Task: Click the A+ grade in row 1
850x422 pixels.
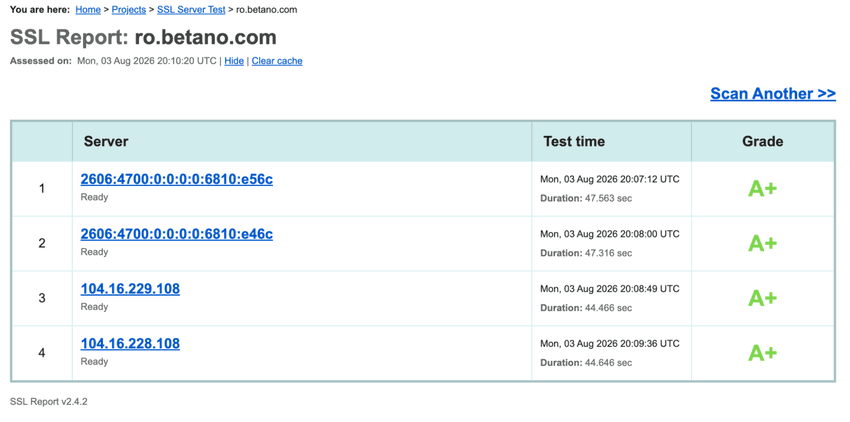Action: click(x=763, y=189)
